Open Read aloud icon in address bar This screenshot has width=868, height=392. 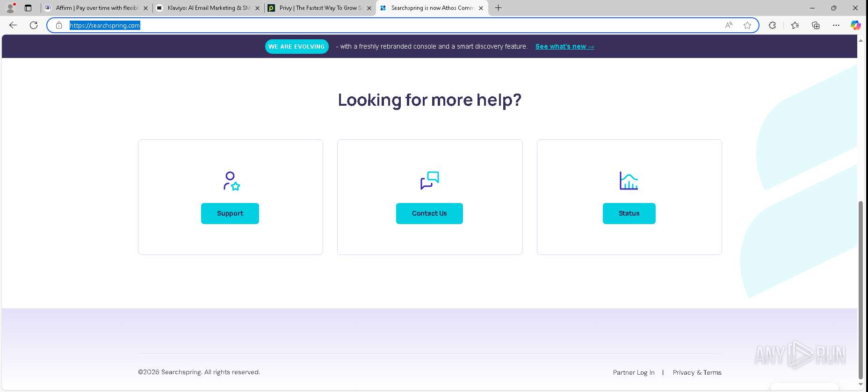pyautogui.click(x=729, y=25)
